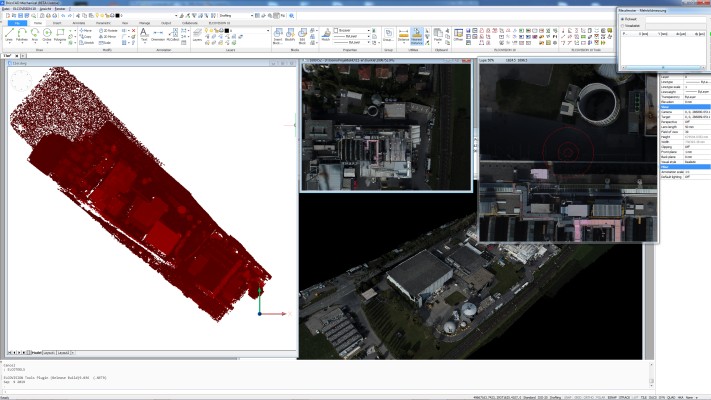The height and width of the screenshot is (400, 711).
Task: Select the Fichiwet radio option
Action: click(x=623, y=20)
